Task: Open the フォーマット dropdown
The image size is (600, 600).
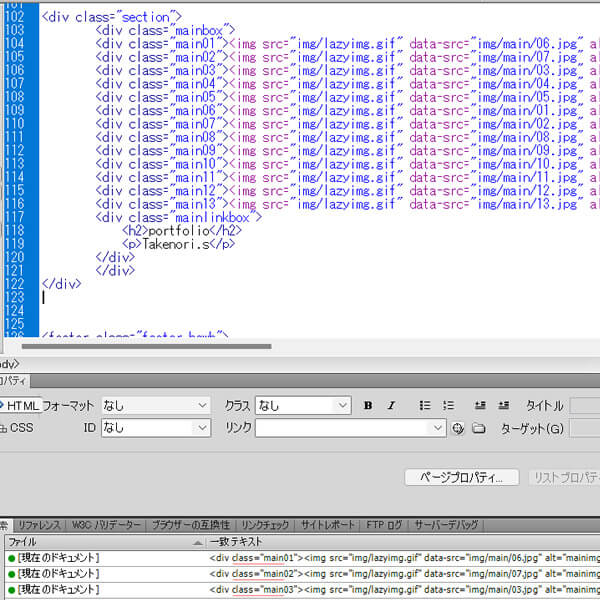Action: tap(202, 405)
